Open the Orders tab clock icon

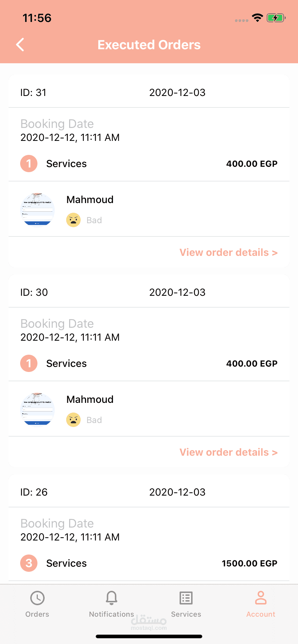click(x=37, y=598)
